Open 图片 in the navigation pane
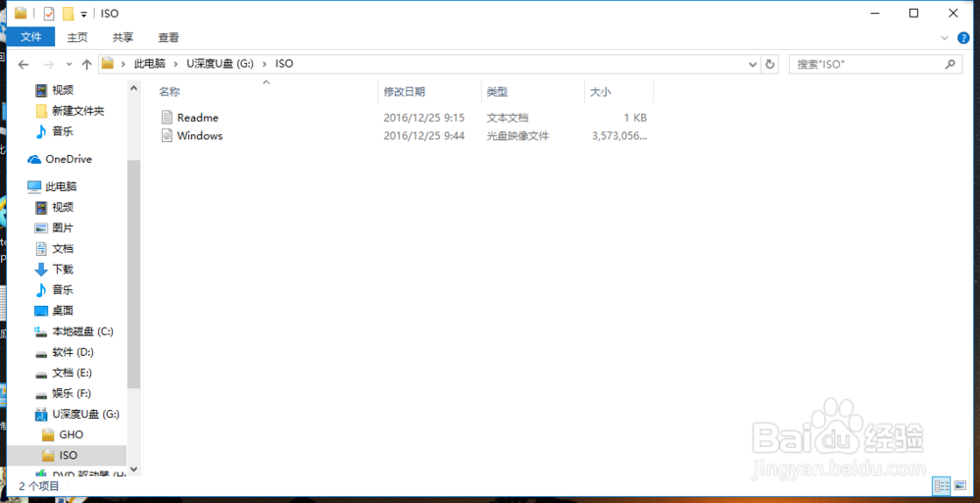 pos(63,227)
